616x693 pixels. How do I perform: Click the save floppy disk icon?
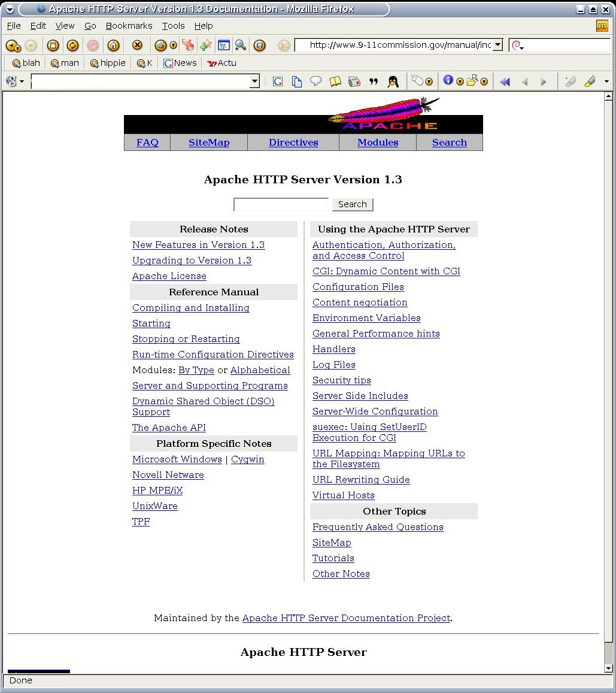260,45
